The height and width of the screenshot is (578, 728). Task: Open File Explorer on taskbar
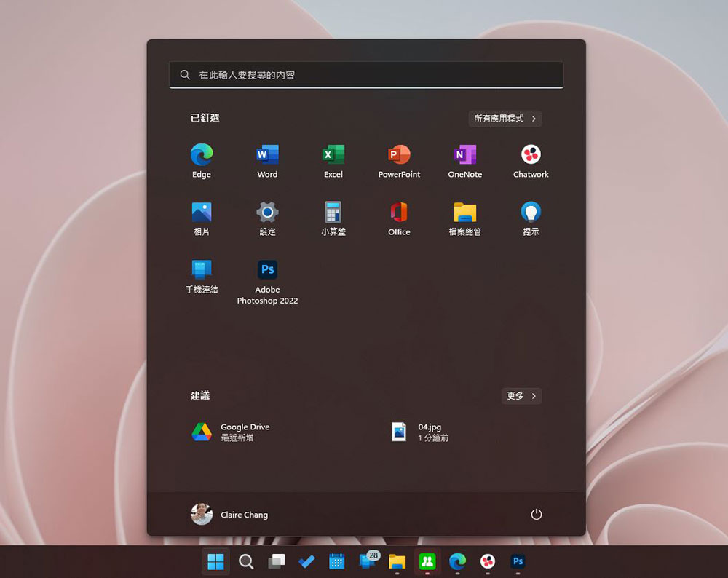click(x=397, y=562)
